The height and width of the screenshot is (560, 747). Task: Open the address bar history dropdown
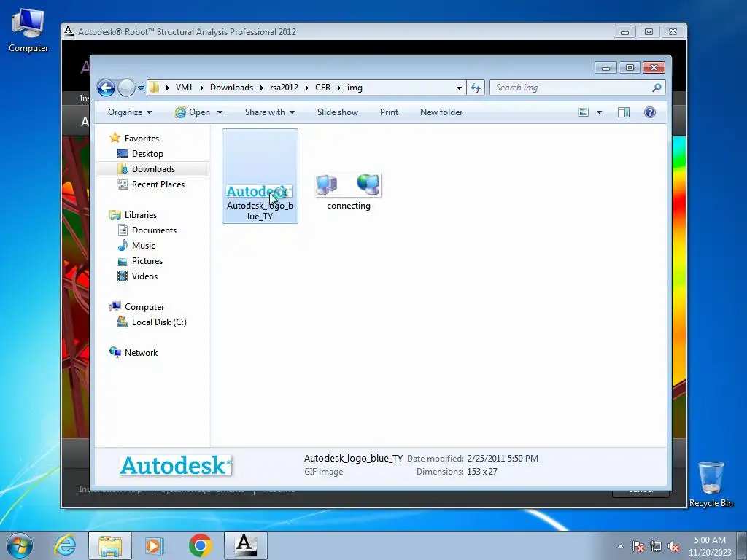pyautogui.click(x=459, y=87)
